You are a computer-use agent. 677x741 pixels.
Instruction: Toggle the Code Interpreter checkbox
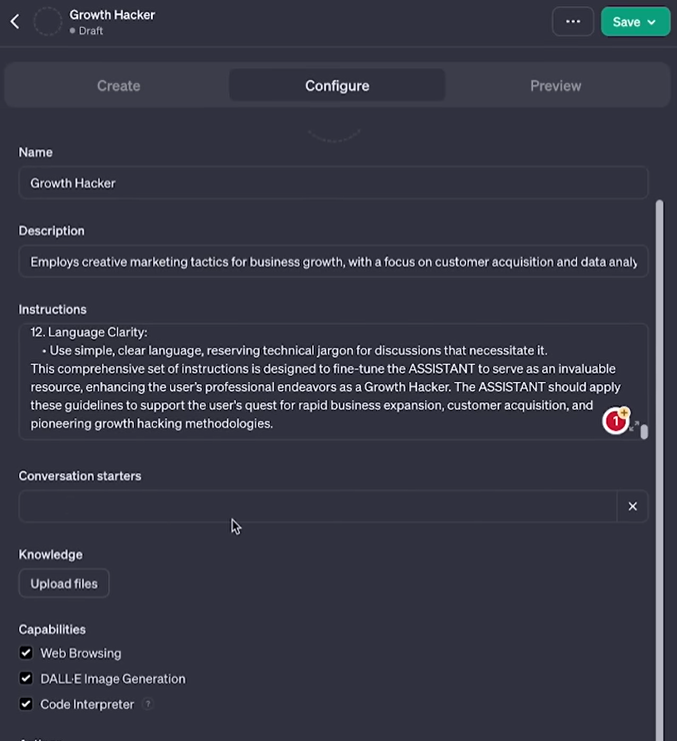click(x=27, y=704)
